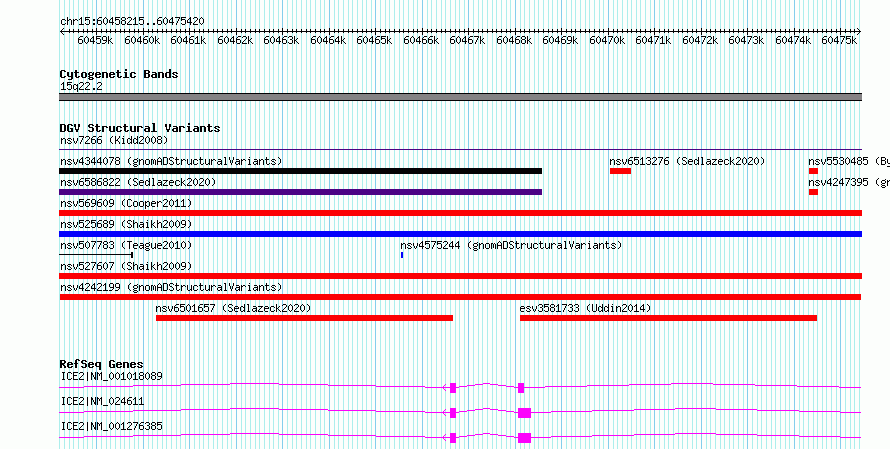Click the 60463k ruler tick label

point(282,40)
